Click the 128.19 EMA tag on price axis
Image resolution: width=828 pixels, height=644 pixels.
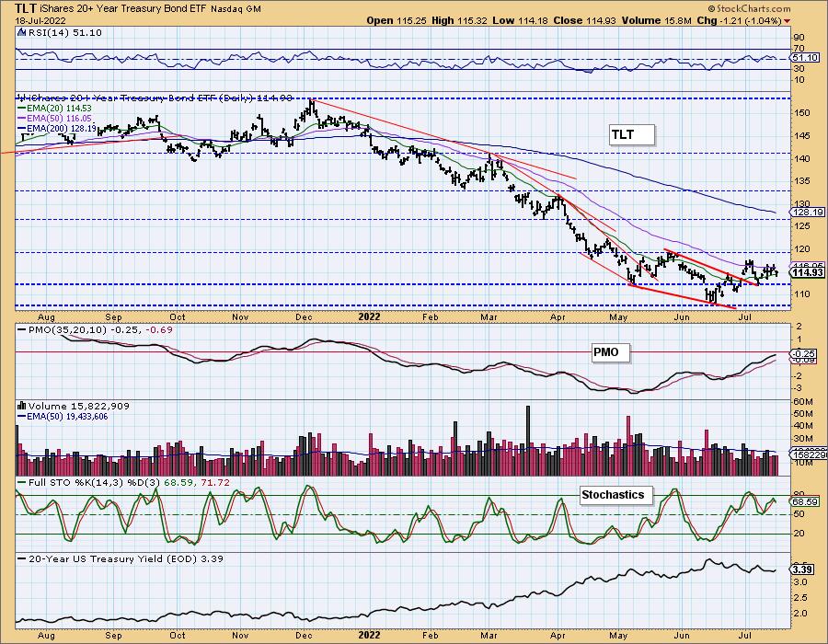point(807,213)
